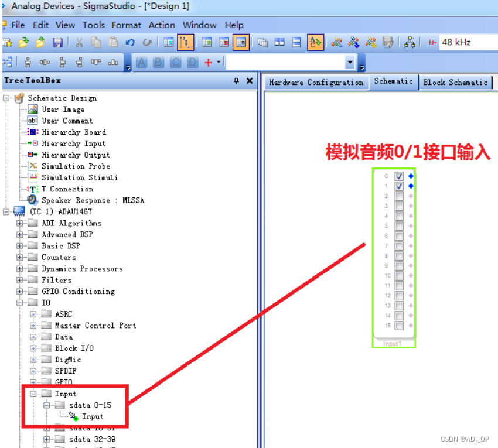Click the highlighted A-C arrow toolbar icon
The image size is (498, 448).
click(x=315, y=42)
